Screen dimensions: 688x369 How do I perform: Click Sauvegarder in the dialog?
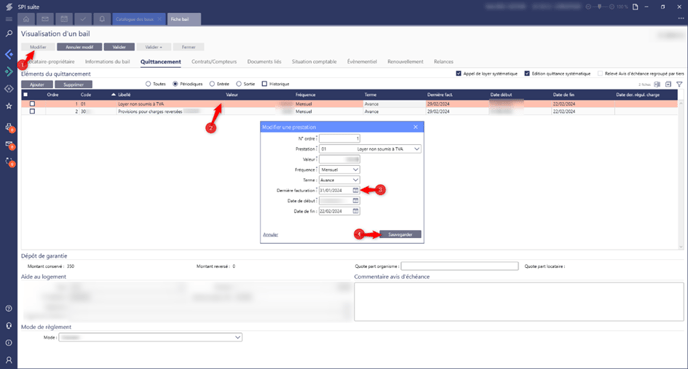pyautogui.click(x=400, y=234)
